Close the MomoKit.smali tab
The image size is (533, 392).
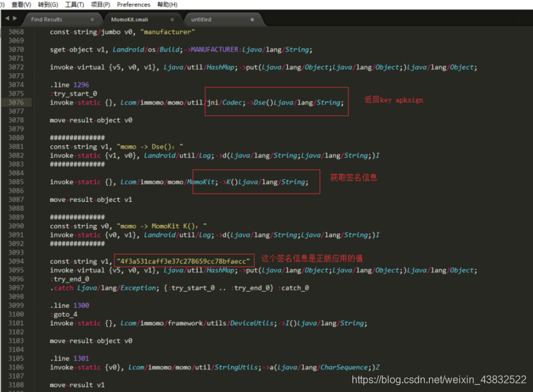(x=172, y=19)
